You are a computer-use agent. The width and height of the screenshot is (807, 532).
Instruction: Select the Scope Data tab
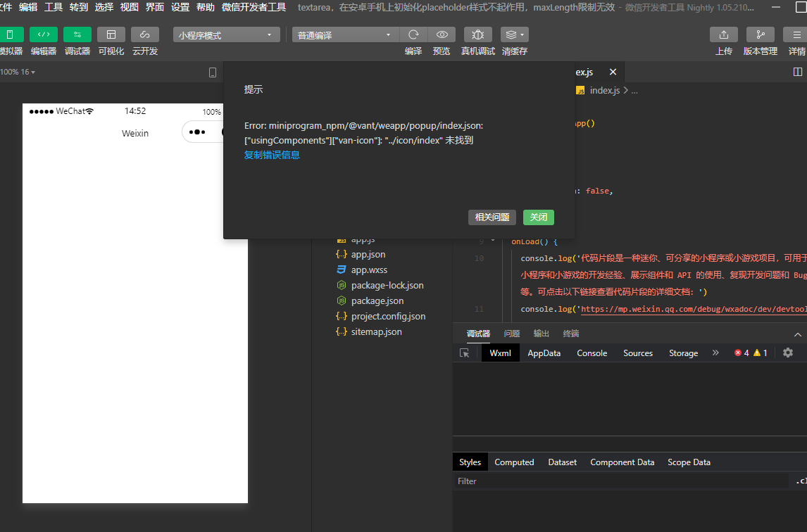(x=689, y=462)
